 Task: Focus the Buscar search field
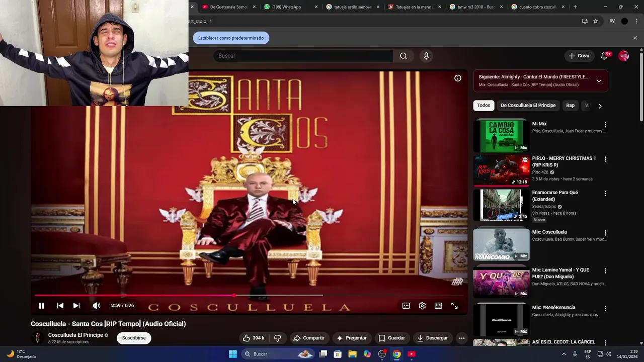point(303,56)
